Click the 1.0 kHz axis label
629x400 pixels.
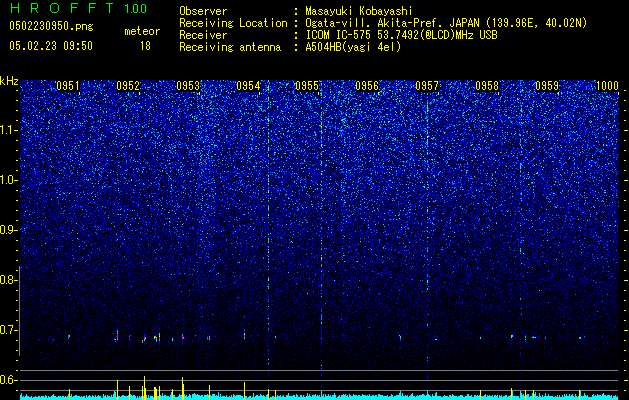pyautogui.click(x=8, y=180)
